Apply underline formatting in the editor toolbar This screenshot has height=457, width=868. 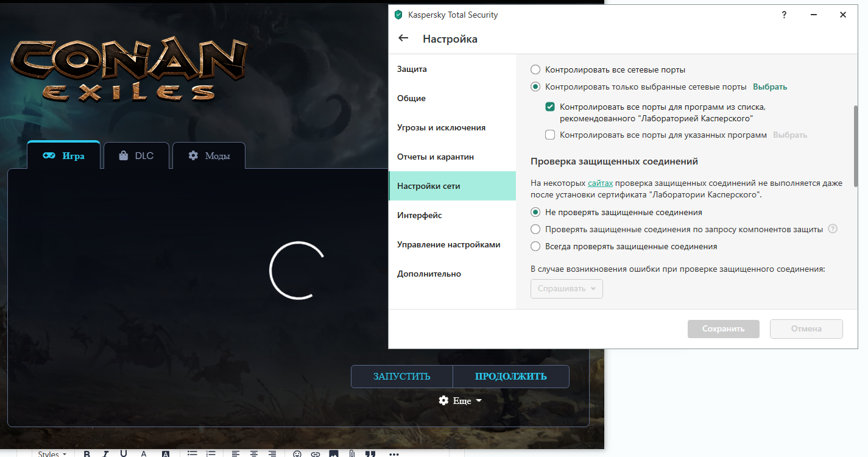124,454
